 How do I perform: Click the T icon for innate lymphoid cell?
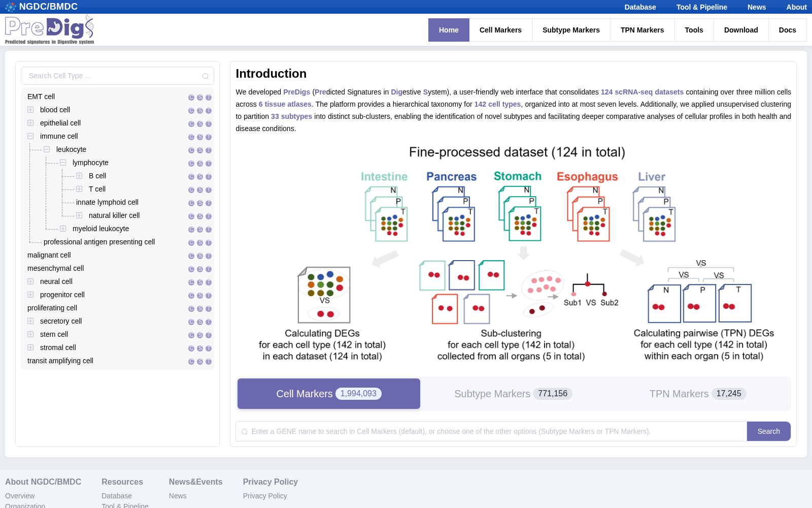(x=209, y=203)
